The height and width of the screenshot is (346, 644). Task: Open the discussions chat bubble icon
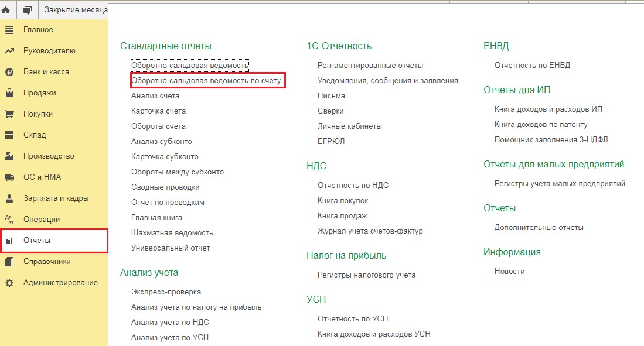(27, 10)
